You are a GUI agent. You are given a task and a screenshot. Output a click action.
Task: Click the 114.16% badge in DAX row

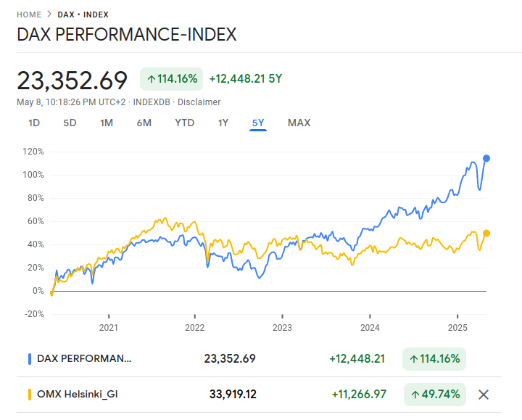(434, 358)
